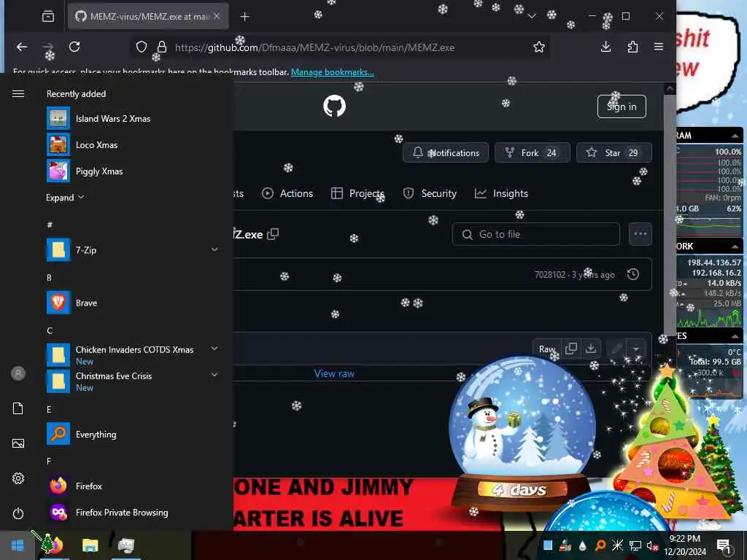This screenshot has height=560, width=747.
Task: View site security lock info
Action: (162, 47)
